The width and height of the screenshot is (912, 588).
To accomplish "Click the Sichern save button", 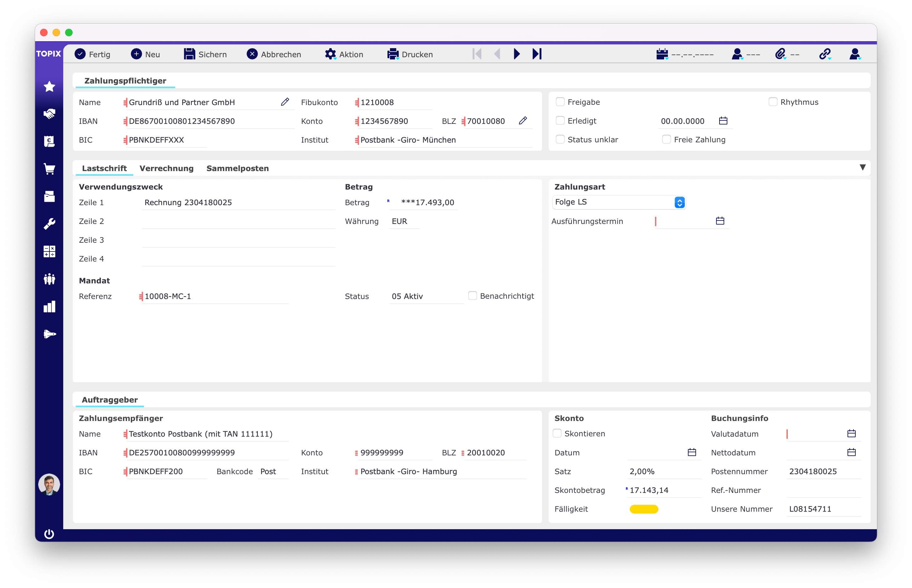I will (205, 54).
